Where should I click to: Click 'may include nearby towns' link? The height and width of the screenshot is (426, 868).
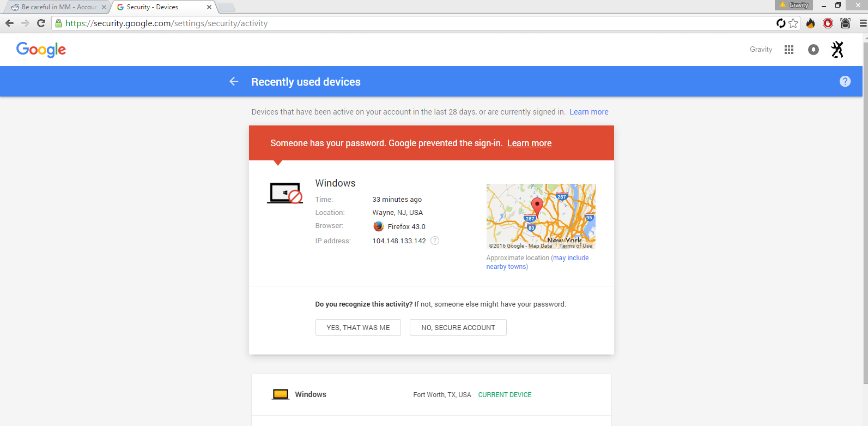(x=537, y=262)
